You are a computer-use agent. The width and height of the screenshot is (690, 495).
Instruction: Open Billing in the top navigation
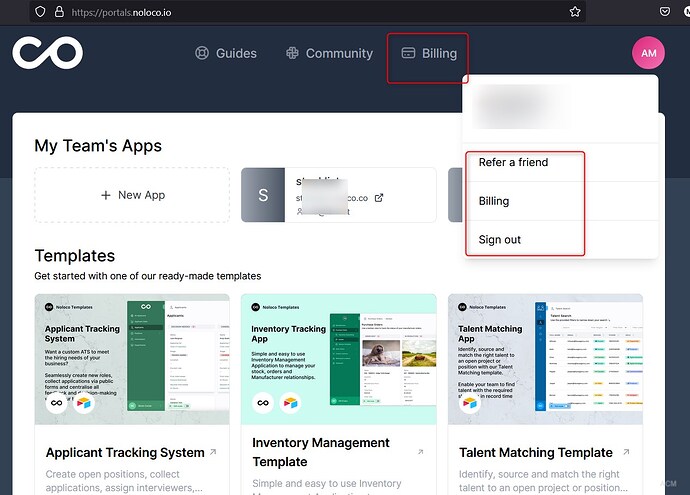point(429,53)
